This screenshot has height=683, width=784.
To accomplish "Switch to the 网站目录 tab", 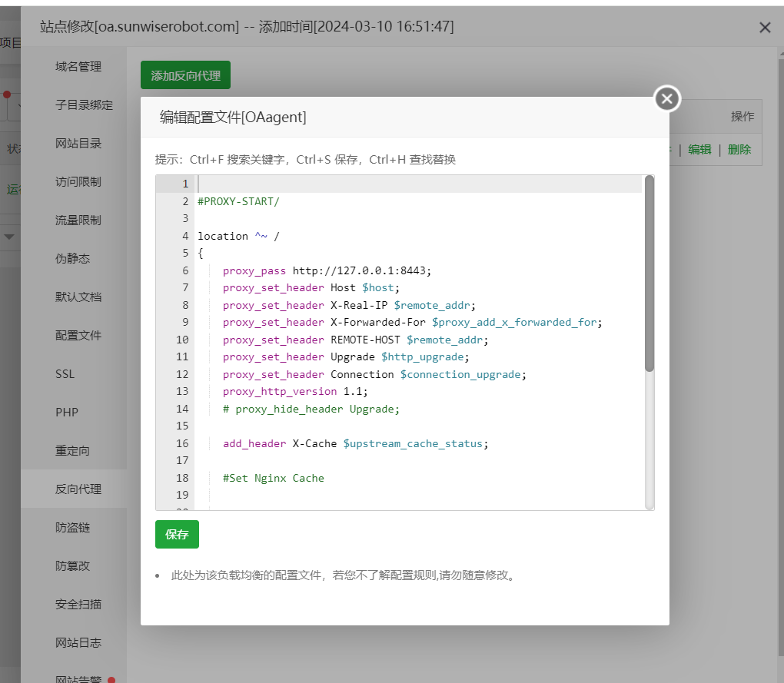I will pyautogui.click(x=78, y=144).
